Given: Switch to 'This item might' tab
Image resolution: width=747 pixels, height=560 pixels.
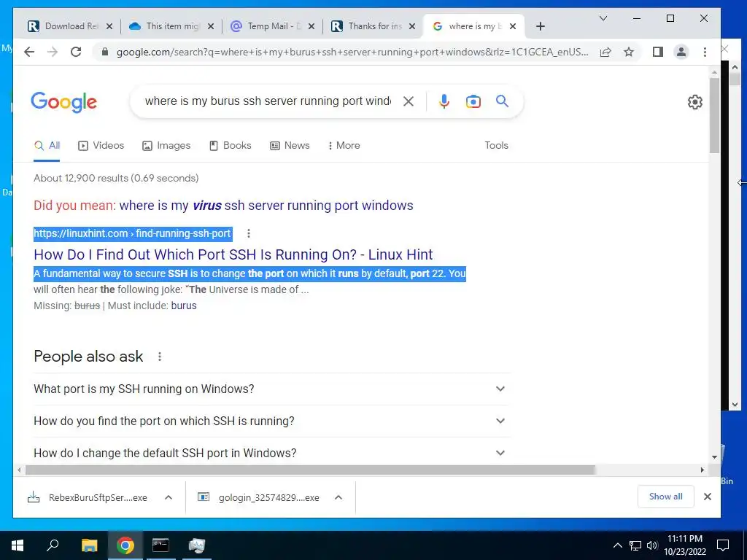Looking at the screenshot, I should (x=172, y=26).
